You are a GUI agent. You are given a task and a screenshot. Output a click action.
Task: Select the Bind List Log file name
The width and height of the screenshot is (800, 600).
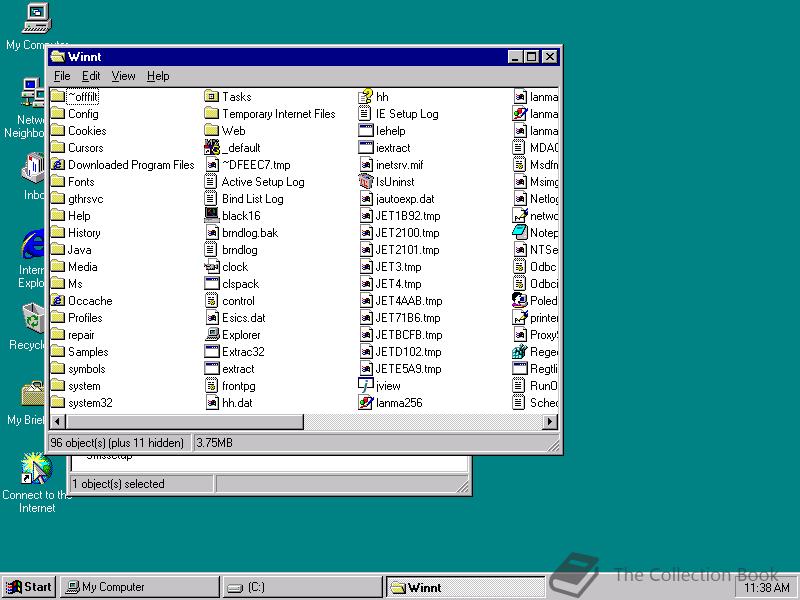[253, 199]
